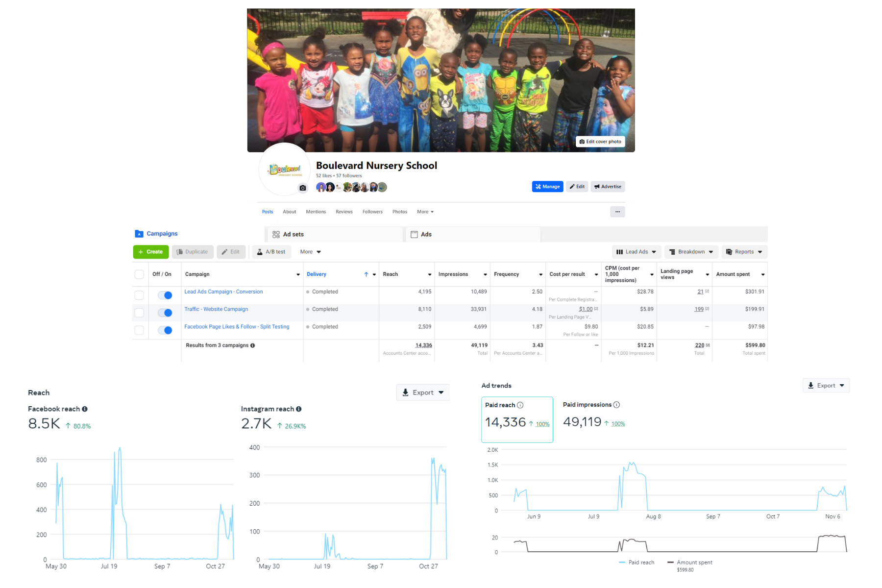Open the Followers tab
The height and width of the screenshot is (588, 882).
click(x=372, y=212)
